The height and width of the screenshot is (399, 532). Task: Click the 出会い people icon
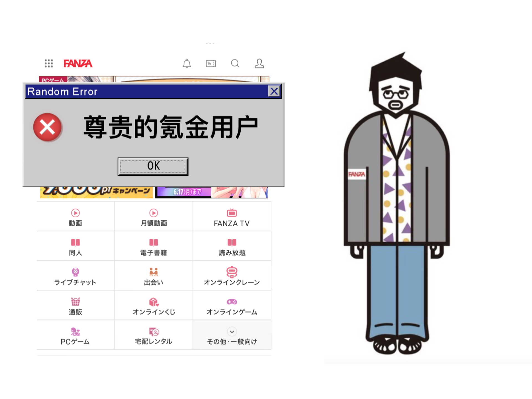tap(154, 272)
